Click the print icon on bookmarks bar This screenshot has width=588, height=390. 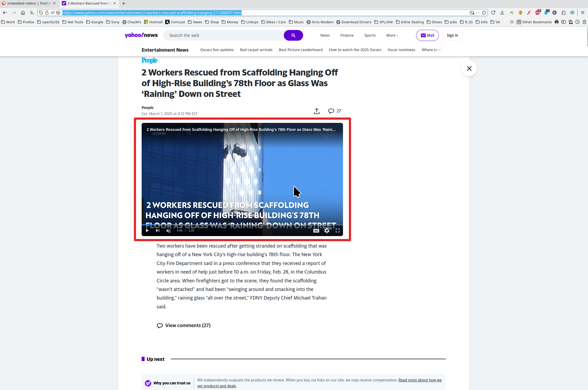tap(557, 22)
